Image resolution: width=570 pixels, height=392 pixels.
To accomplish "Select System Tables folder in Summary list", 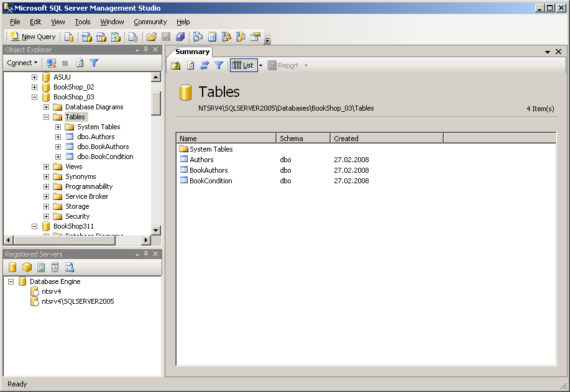I will [211, 149].
